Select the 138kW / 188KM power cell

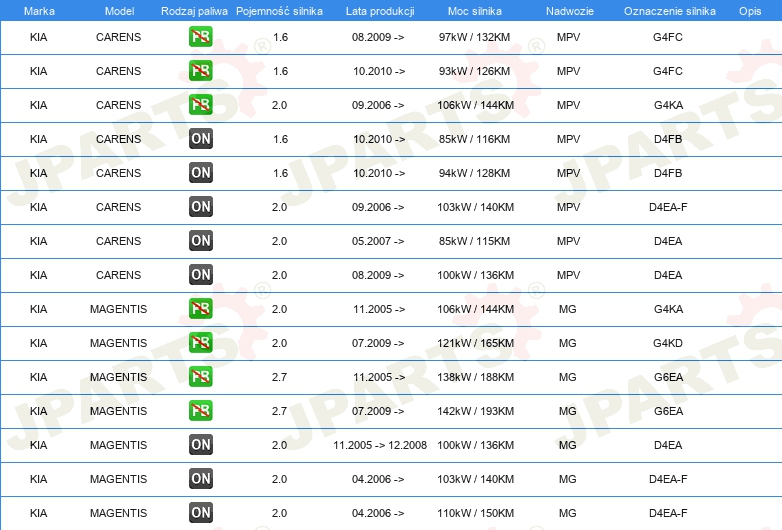coord(475,377)
